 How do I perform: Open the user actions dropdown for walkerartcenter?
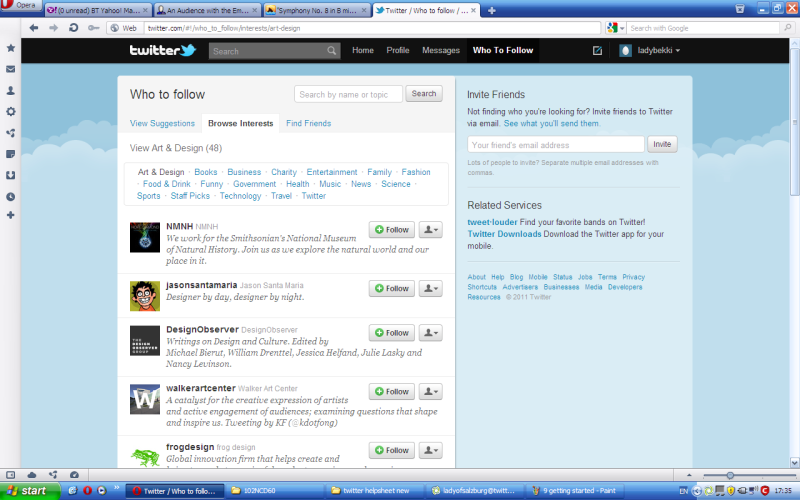click(431, 391)
